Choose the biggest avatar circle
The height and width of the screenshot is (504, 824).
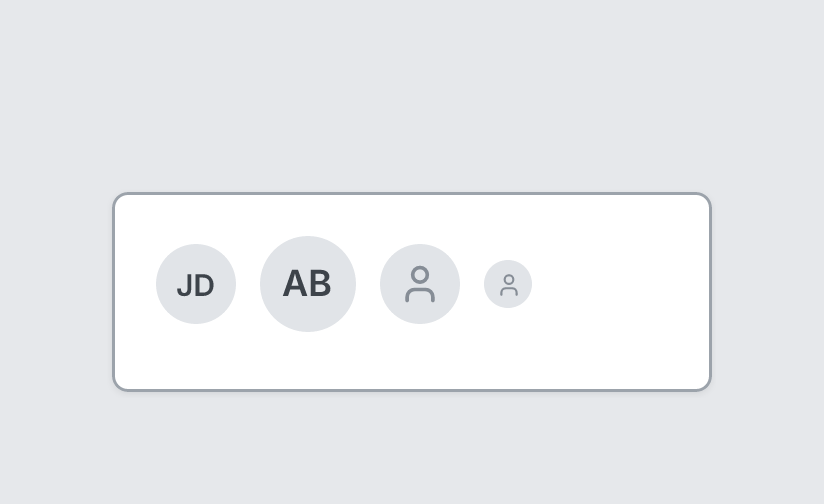pyautogui.click(x=308, y=284)
